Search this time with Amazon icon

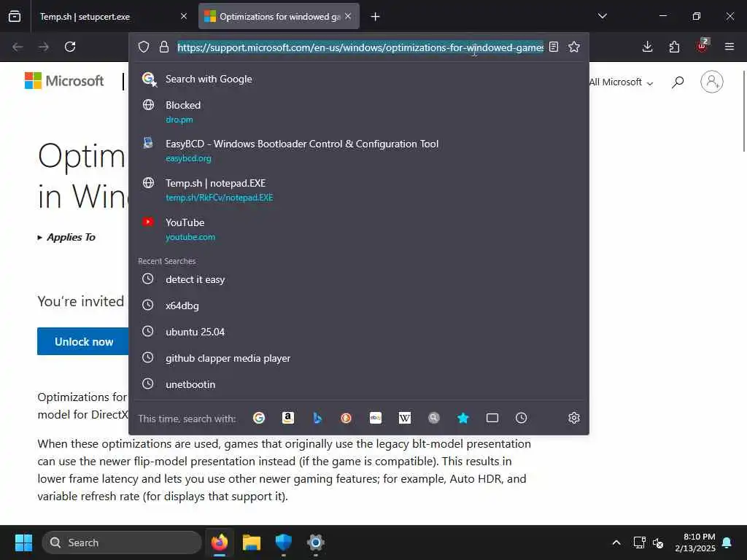[x=287, y=418]
